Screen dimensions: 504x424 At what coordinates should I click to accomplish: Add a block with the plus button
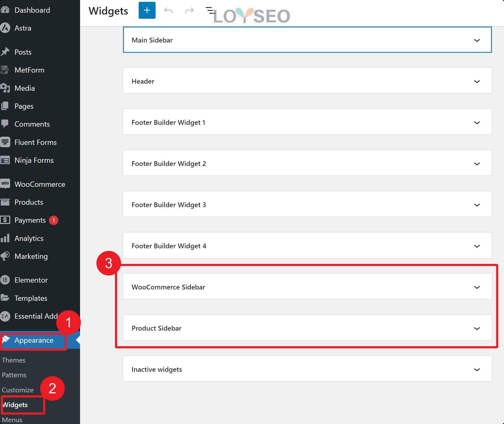(147, 10)
